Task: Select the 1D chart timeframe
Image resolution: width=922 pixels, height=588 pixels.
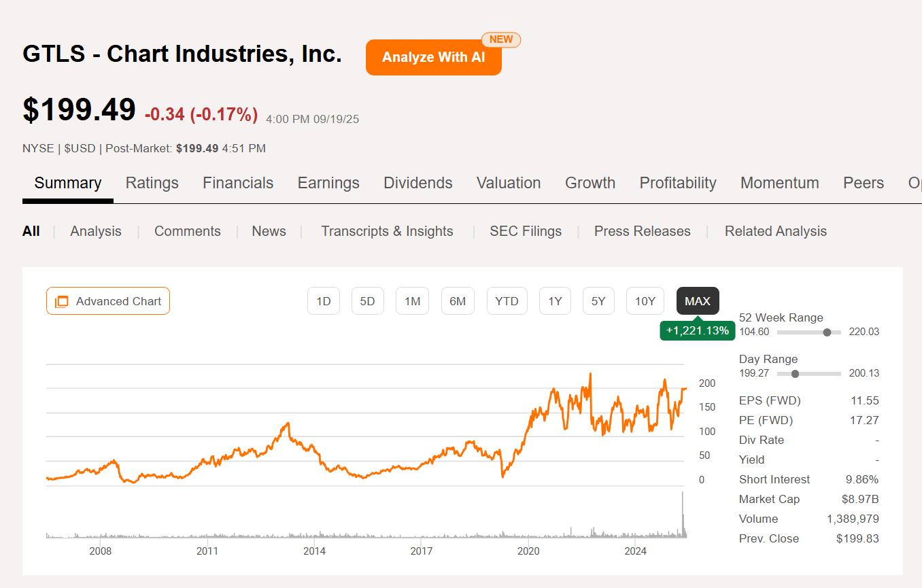Action: (x=324, y=300)
